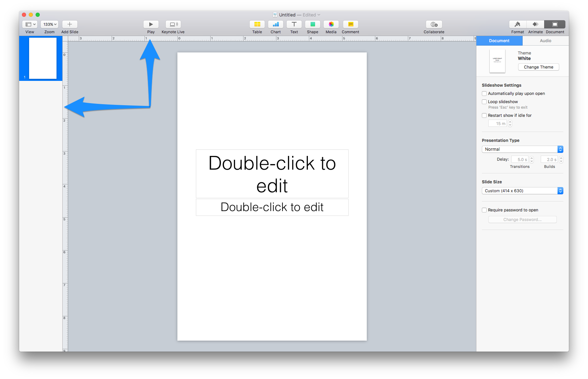
Task: Add a Text box
Action: (294, 24)
